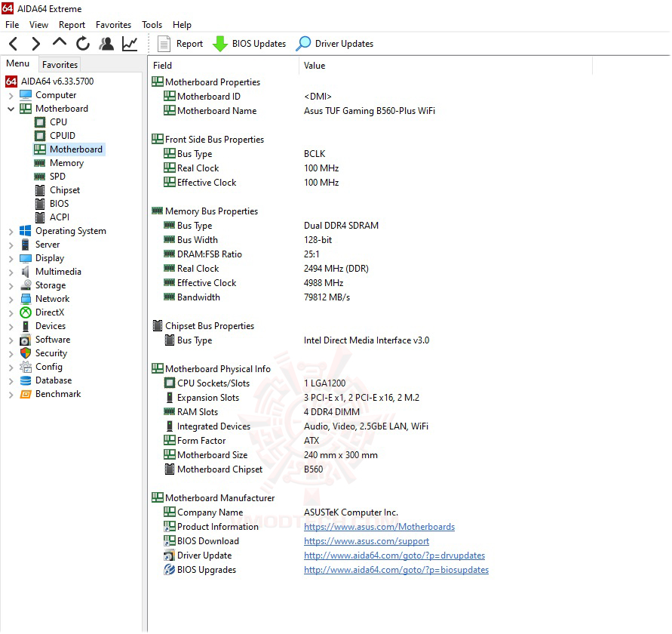Open the drvupdates aida64 link
Viewport: 672px width, 634px height.
(394, 556)
